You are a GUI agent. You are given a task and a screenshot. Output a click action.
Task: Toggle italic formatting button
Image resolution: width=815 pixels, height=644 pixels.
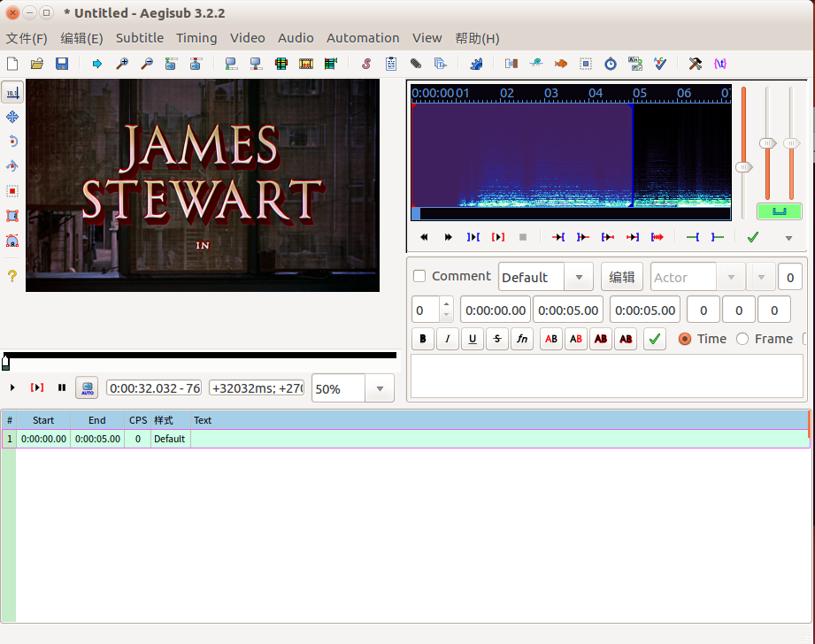[448, 339]
